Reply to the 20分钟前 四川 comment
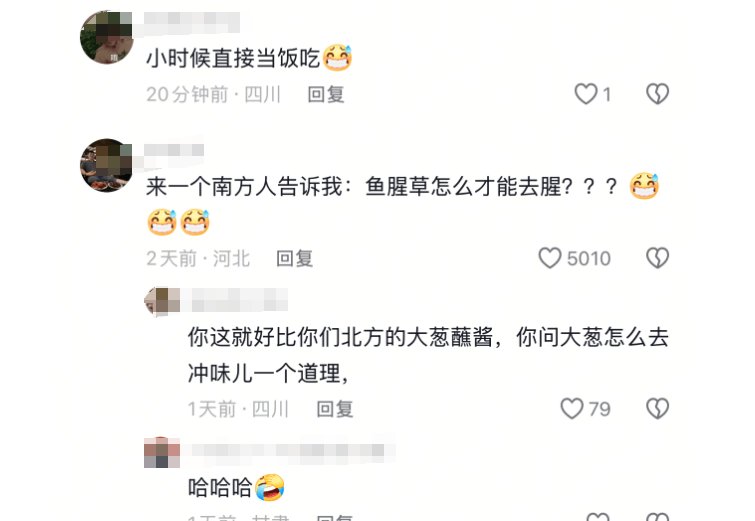Viewport: 755px width, 521px height. [x=326, y=94]
